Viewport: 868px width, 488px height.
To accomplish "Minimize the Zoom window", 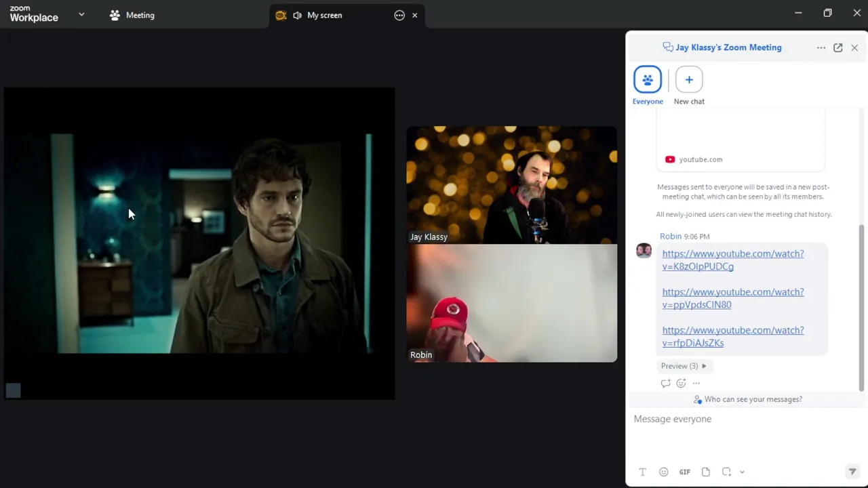I will click(x=798, y=13).
